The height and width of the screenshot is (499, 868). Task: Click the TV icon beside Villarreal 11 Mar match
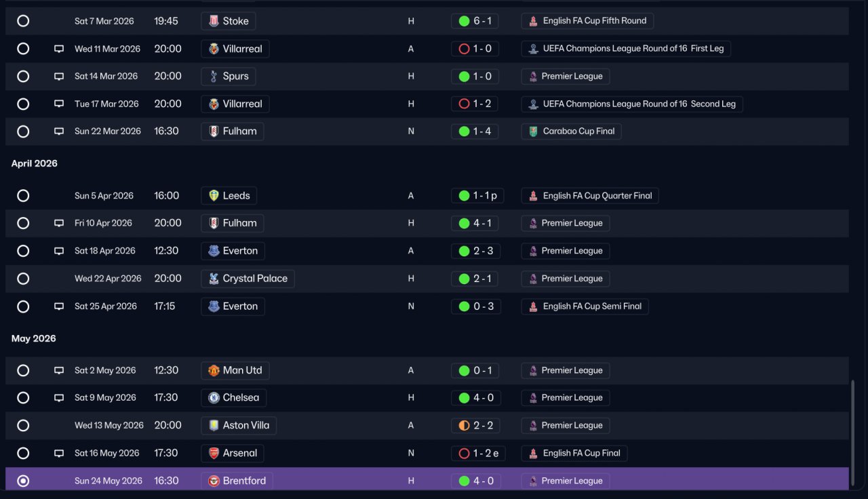point(59,49)
